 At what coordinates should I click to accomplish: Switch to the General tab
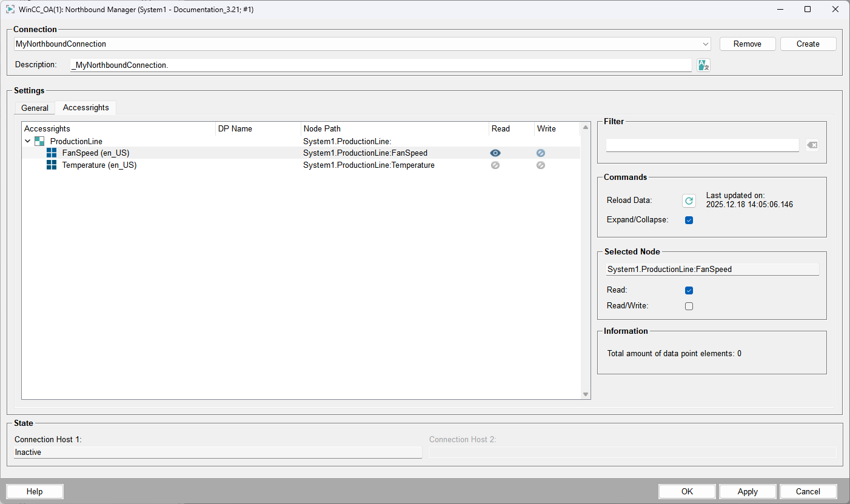pos(35,108)
